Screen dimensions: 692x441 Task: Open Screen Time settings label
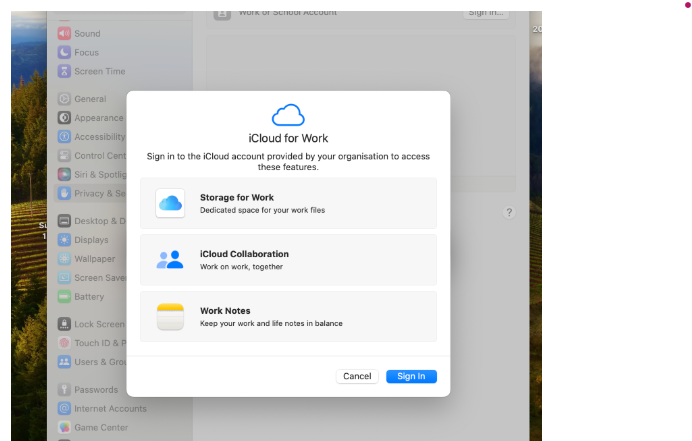pos(100,71)
